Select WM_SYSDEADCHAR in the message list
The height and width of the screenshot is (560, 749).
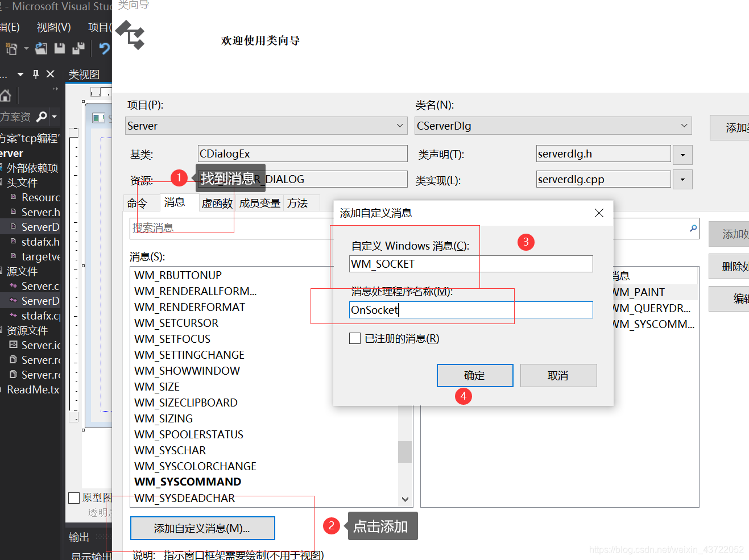[184, 498]
